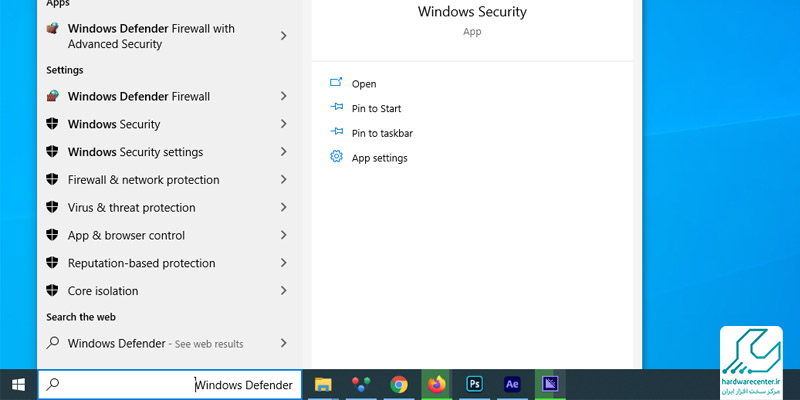
Task: Click into the taskbar search box
Action: (x=169, y=385)
